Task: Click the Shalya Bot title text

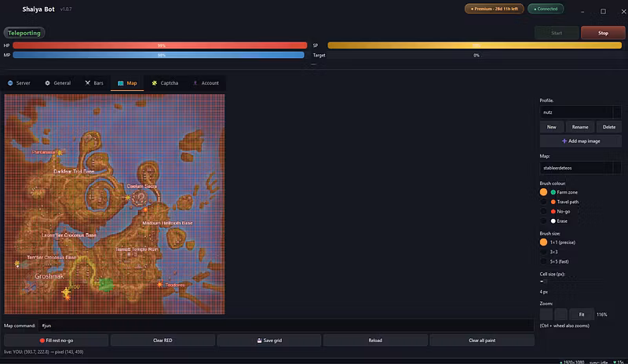Action: pos(38,9)
